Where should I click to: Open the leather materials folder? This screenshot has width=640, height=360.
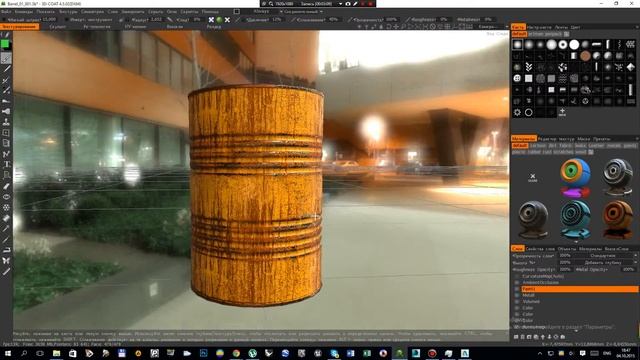click(x=596, y=146)
